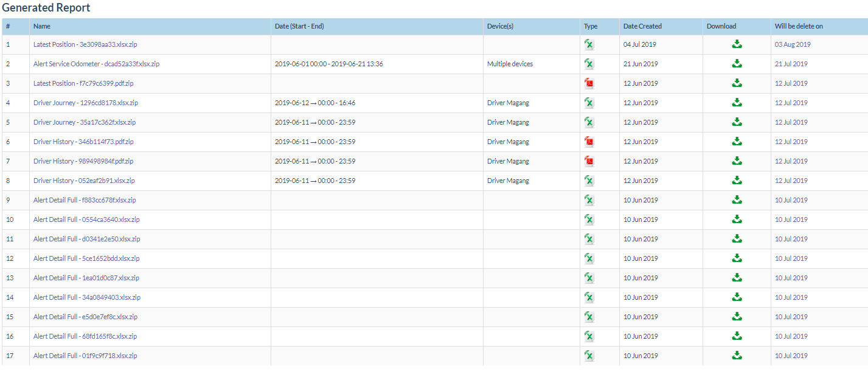868x380 pixels.
Task: Click the Excel icon for row 17
Action: pos(589,356)
